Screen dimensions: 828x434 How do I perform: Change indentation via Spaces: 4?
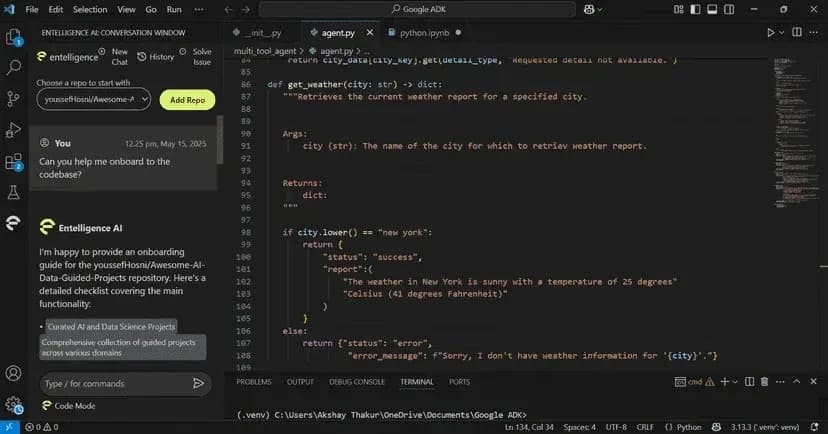pos(579,427)
